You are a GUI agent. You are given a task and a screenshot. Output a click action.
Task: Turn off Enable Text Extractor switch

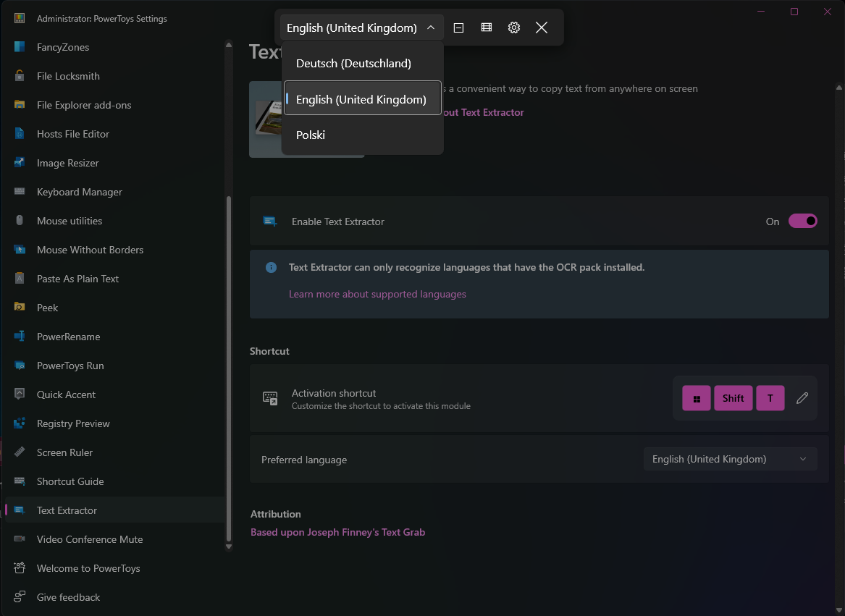(802, 221)
